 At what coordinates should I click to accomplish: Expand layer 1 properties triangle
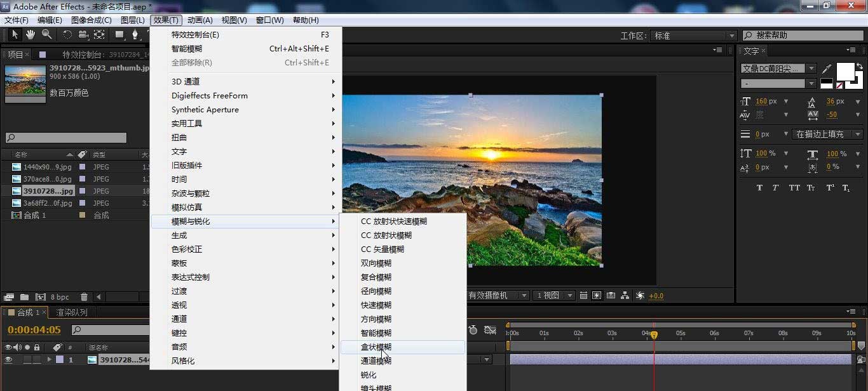[x=50, y=360]
